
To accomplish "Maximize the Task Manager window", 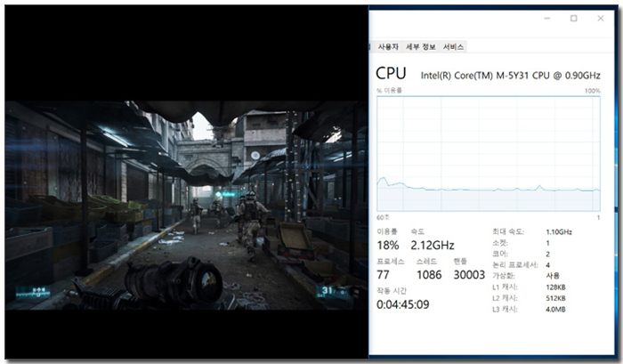I will pyautogui.click(x=574, y=19).
